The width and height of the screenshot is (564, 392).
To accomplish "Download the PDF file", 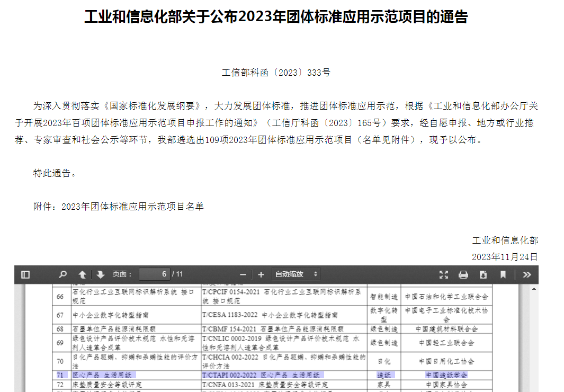I will (483, 274).
